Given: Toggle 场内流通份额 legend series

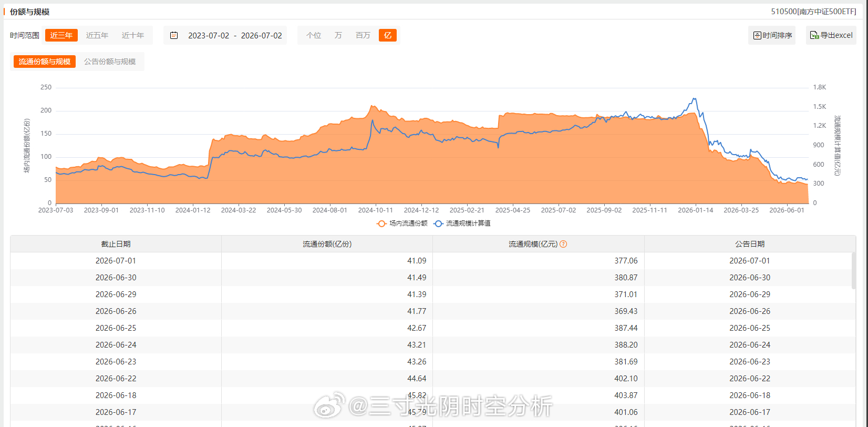Looking at the screenshot, I should pyautogui.click(x=402, y=223).
